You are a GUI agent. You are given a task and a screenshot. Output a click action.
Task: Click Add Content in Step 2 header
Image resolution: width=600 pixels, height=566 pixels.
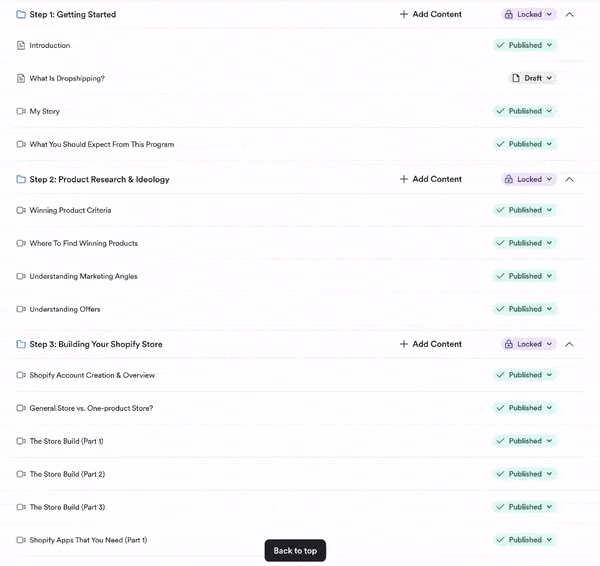pyautogui.click(x=430, y=180)
